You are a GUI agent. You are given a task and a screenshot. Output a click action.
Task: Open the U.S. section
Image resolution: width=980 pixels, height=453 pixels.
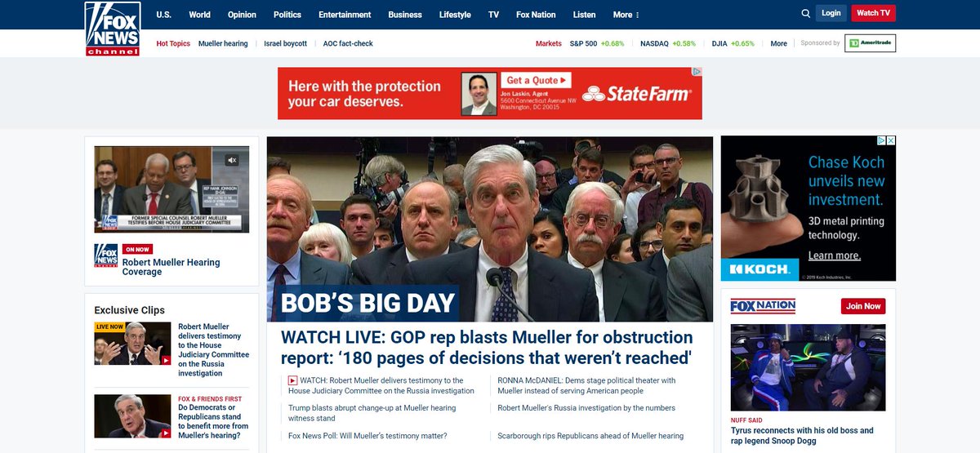[163, 15]
